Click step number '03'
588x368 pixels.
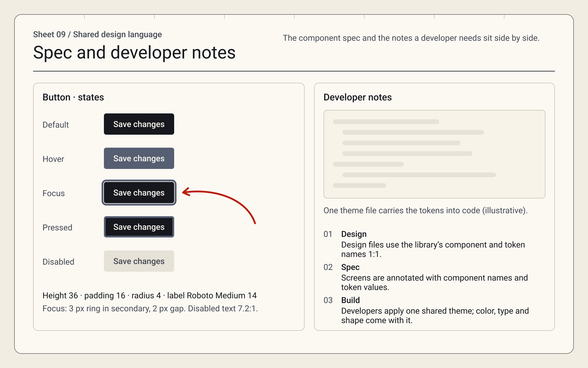[328, 300]
